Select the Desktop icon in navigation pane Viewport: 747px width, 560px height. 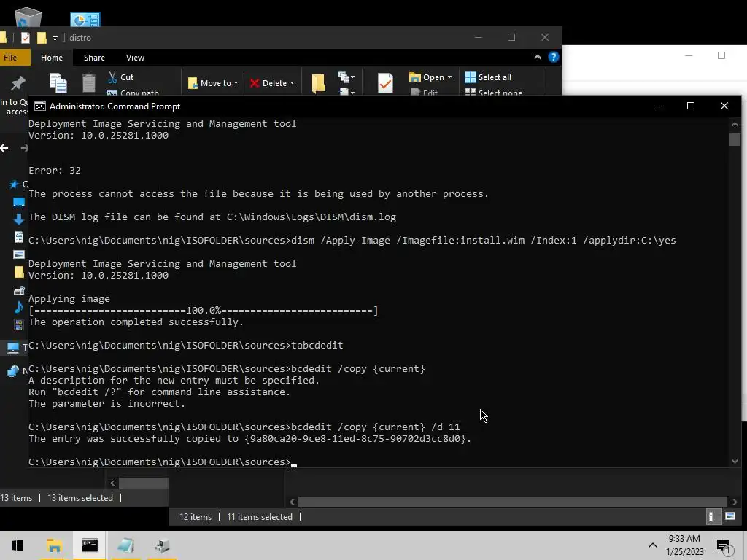coord(18,202)
